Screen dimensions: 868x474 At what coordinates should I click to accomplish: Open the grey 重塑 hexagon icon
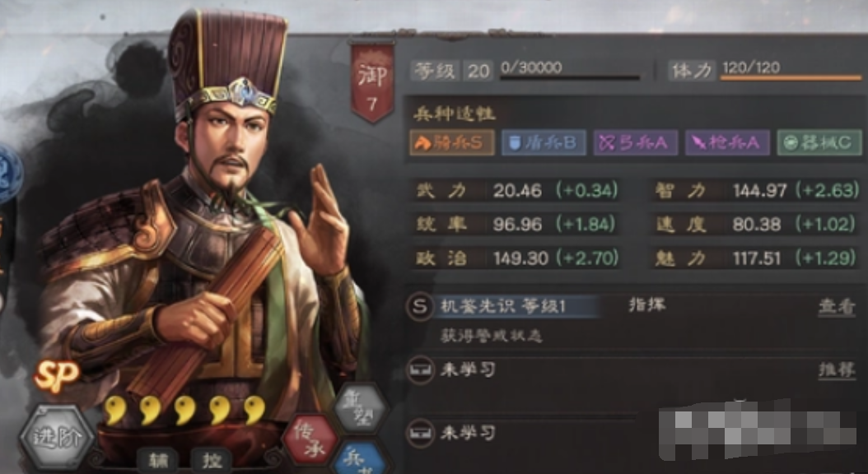pos(361,409)
